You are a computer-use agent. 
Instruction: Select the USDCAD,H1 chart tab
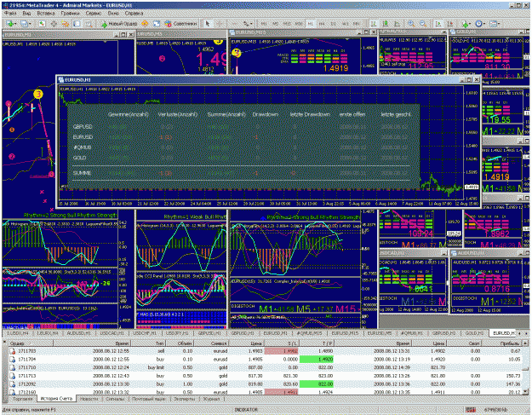[112, 333]
